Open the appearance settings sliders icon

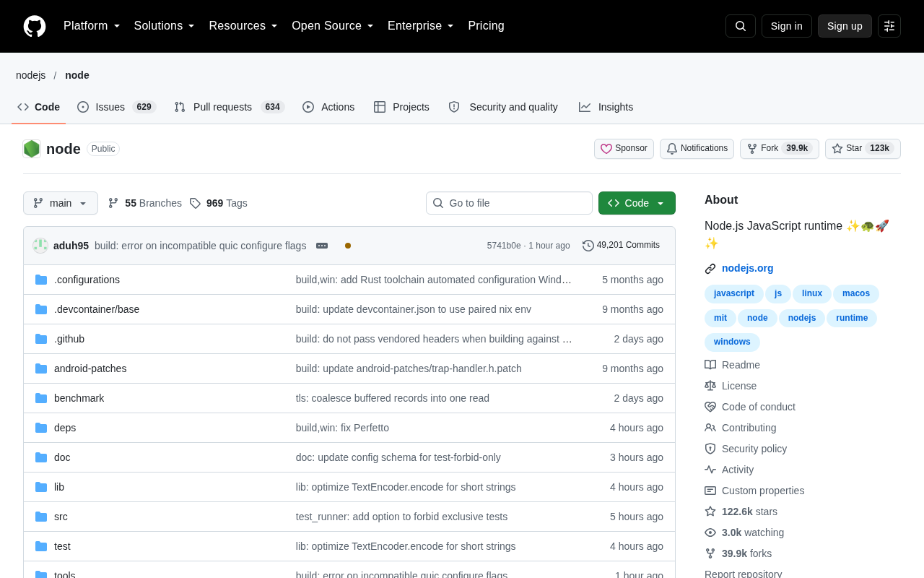889,26
